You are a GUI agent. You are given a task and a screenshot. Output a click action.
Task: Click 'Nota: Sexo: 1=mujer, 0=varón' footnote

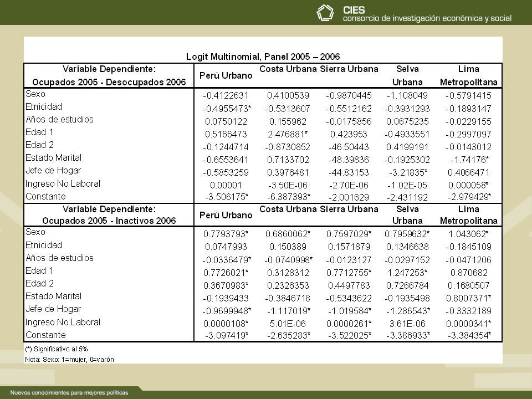point(69,360)
